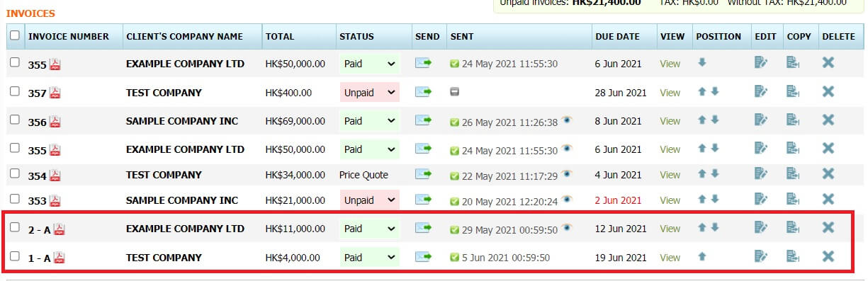Screen dimensions: 868x281
Task: Sort by Sent column header
Action: pos(461,36)
